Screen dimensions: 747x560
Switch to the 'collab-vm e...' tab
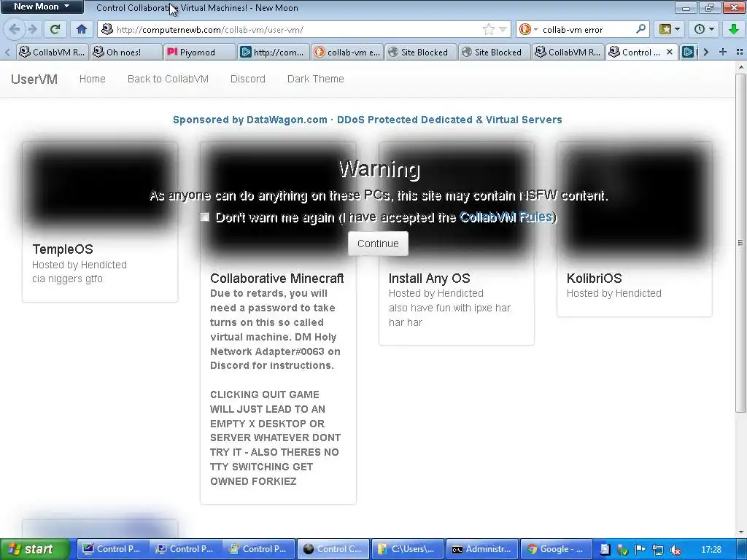pos(347,52)
